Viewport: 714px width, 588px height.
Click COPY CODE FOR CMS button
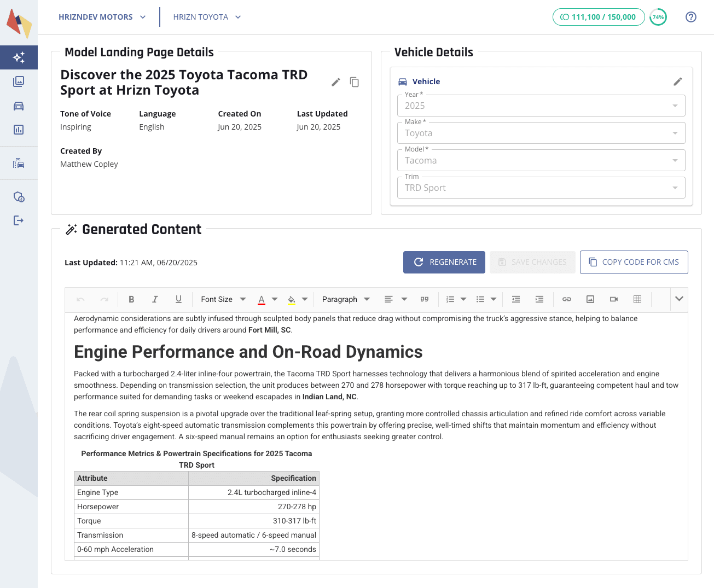(x=634, y=262)
